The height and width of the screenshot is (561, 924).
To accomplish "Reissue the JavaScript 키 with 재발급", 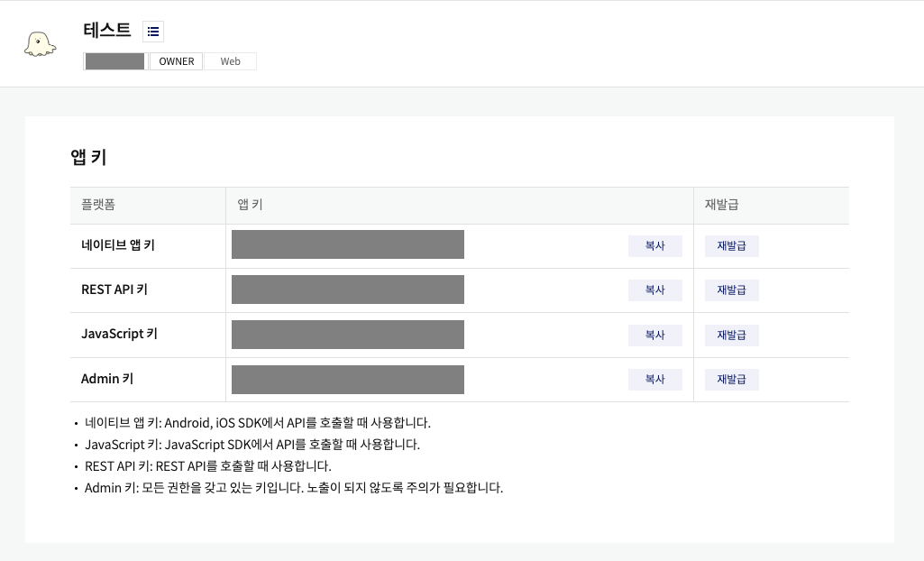I will pyautogui.click(x=731, y=335).
